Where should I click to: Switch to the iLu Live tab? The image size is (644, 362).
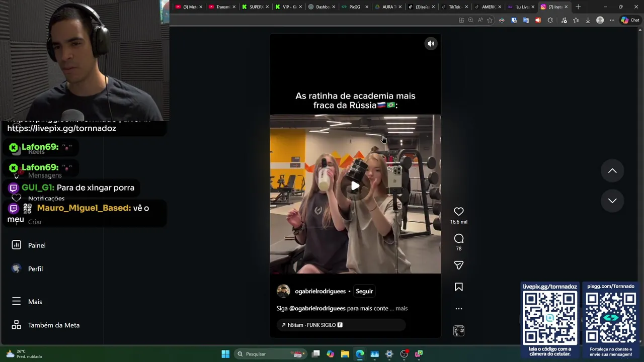(521, 7)
